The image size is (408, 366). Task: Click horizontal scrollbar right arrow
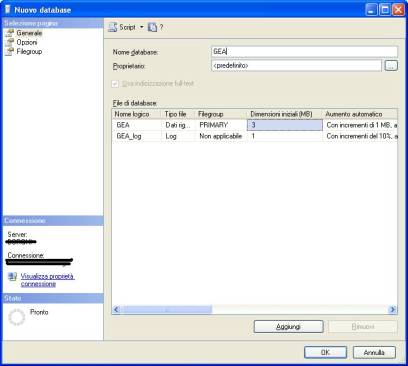393,310
